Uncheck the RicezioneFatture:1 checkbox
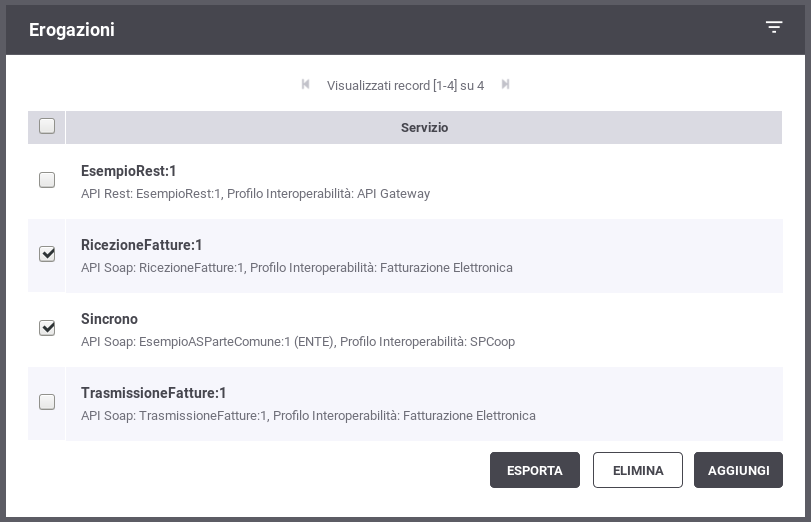 [47, 254]
